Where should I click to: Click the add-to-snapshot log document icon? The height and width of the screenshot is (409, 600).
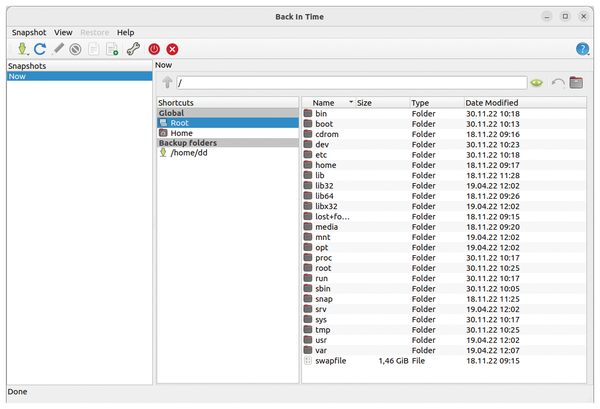click(111, 48)
